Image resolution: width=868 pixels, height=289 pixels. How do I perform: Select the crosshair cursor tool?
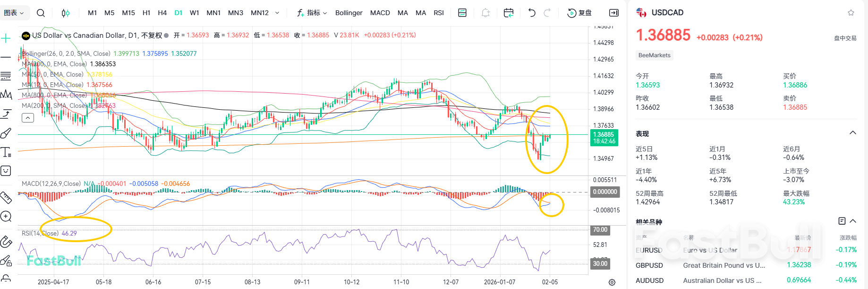pos(6,38)
